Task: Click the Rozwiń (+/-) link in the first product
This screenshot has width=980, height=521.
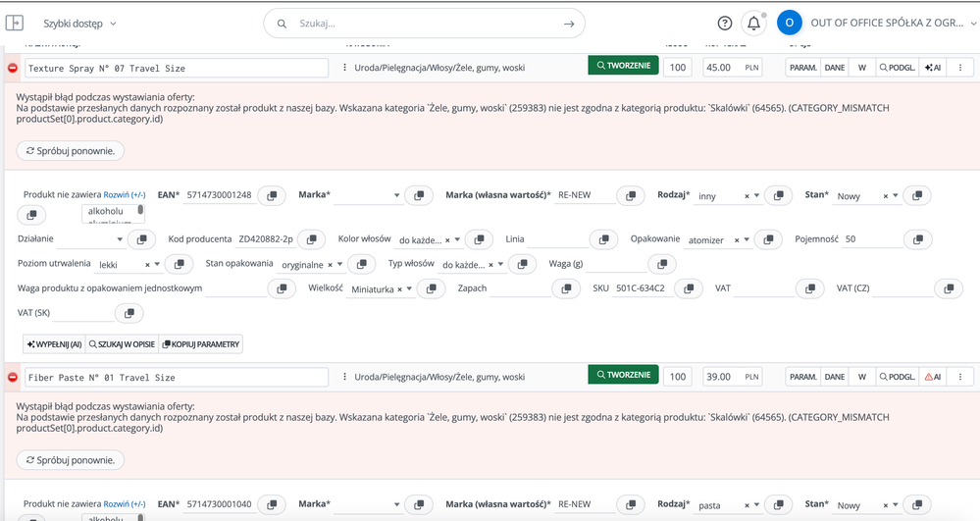Action: pos(125,194)
